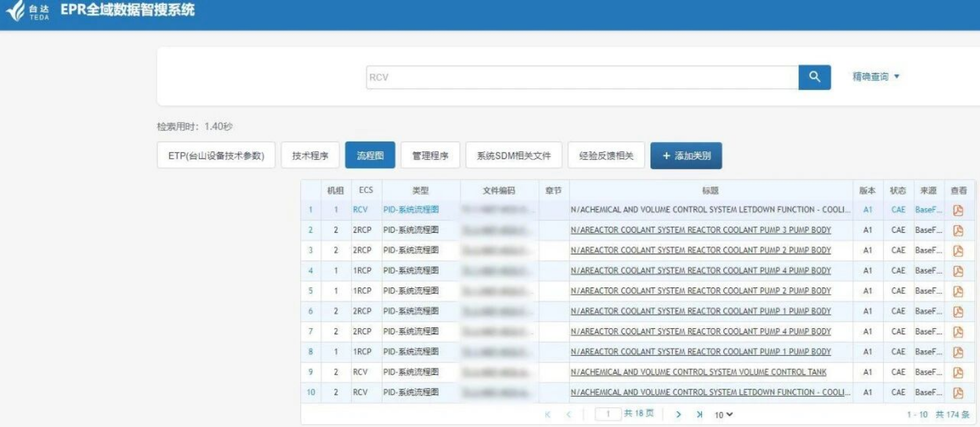Open PDF icon for row 10
The image size is (980, 427).
[958, 393]
